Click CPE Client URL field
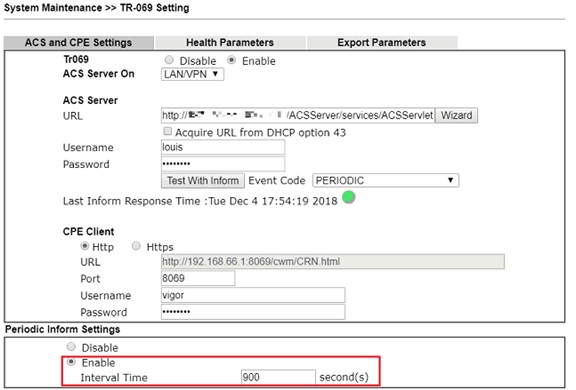 pos(333,261)
